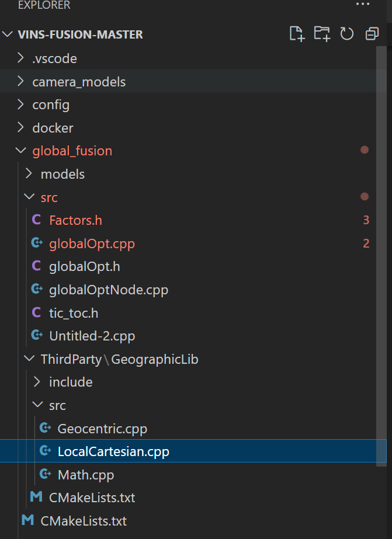Click the New File icon
This screenshot has width=392, height=539.
(297, 34)
